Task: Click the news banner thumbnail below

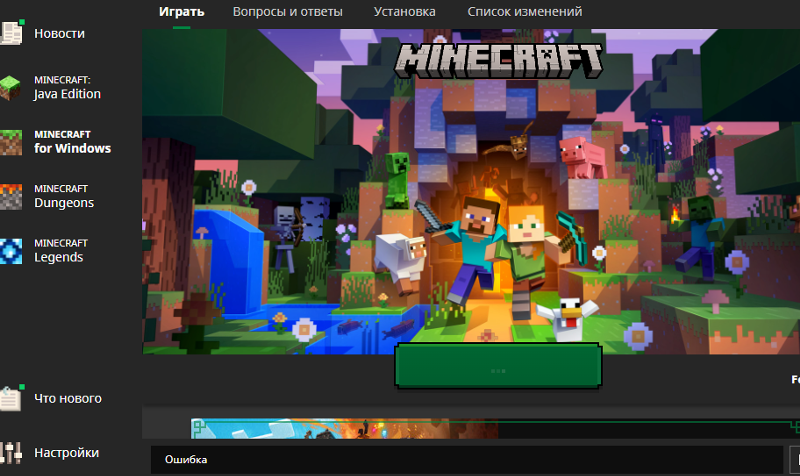Action: pos(344,429)
